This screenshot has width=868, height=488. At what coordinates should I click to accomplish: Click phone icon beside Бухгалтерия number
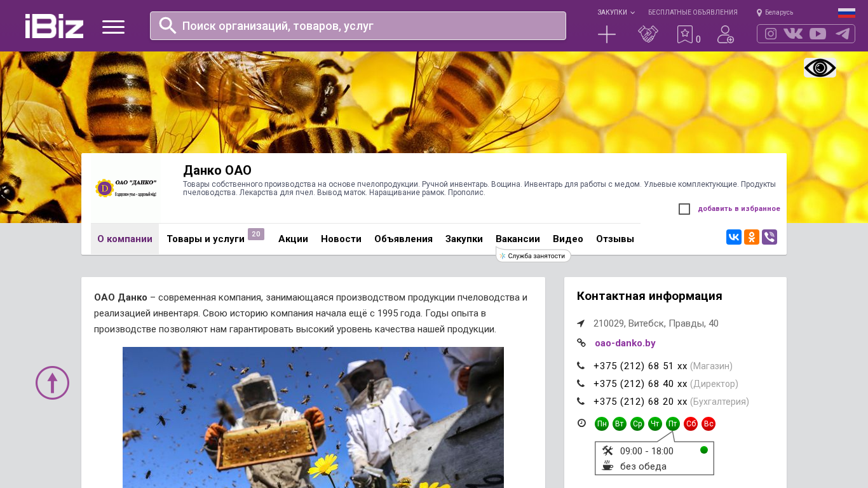click(x=581, y=402)
